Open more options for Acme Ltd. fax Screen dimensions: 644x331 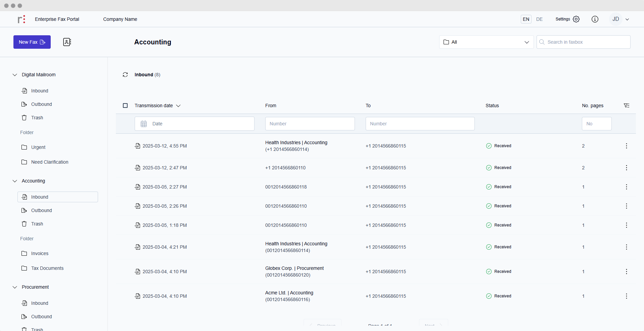pyautogui.click(x=627, y=296)
